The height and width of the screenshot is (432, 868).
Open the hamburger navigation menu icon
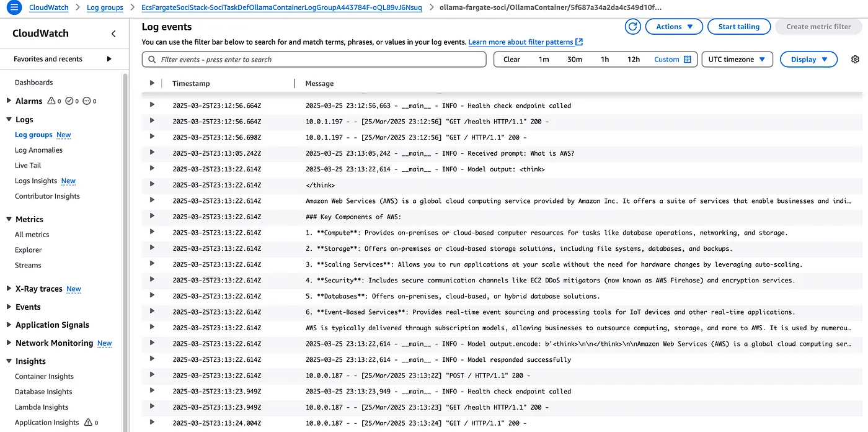point(13,7)
